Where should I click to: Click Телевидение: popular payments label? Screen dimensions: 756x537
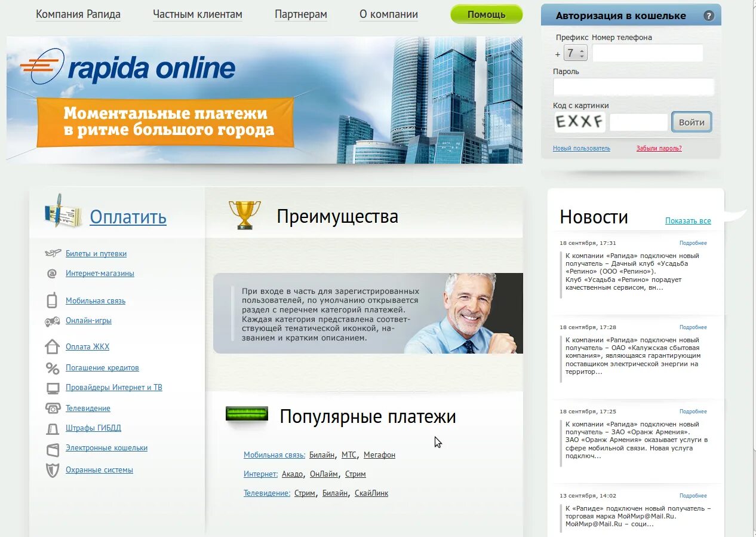tap(267, 493)
